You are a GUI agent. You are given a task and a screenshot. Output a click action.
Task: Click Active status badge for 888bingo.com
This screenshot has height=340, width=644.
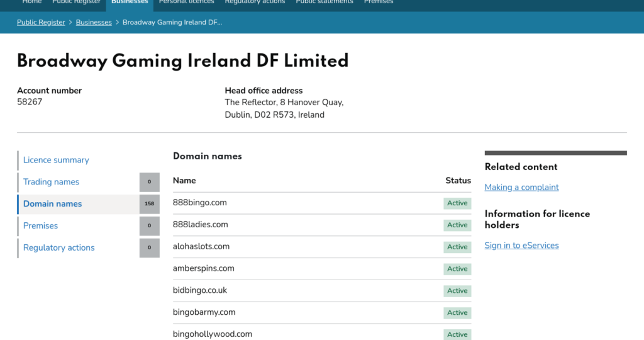coord(457,203)
